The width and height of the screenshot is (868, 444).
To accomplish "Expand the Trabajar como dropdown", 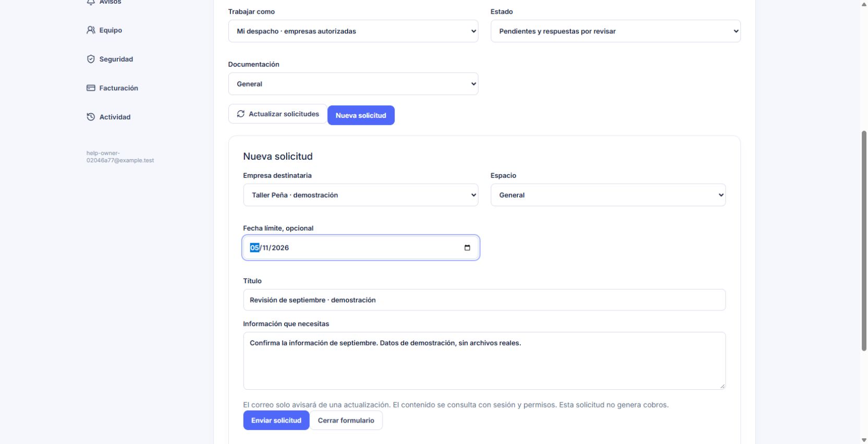I will point(353,31).
